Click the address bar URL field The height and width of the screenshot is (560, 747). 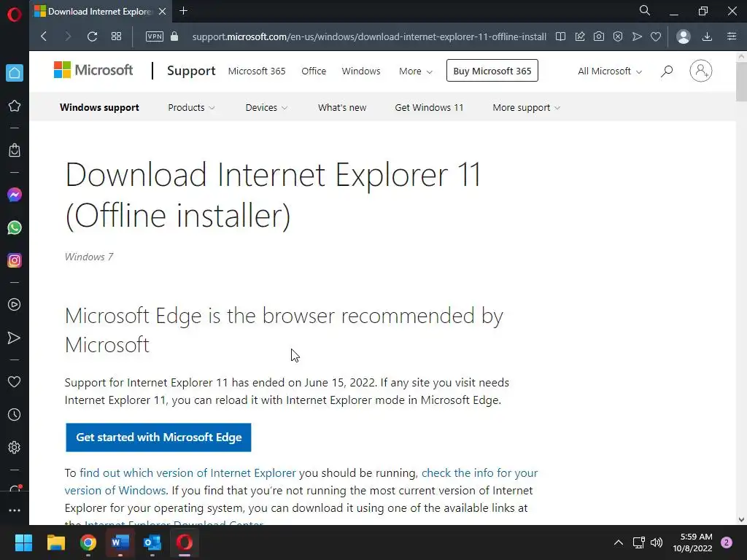pos(369,36)
